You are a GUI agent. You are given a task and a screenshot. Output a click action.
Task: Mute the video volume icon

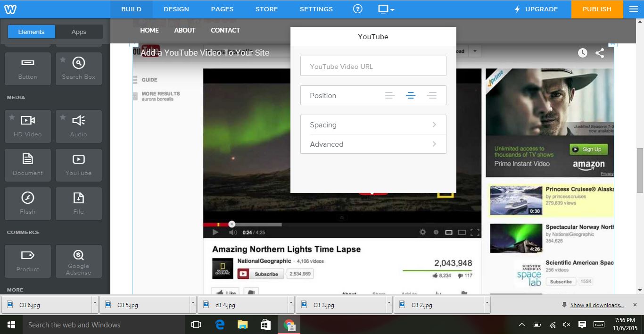(232, 232)
